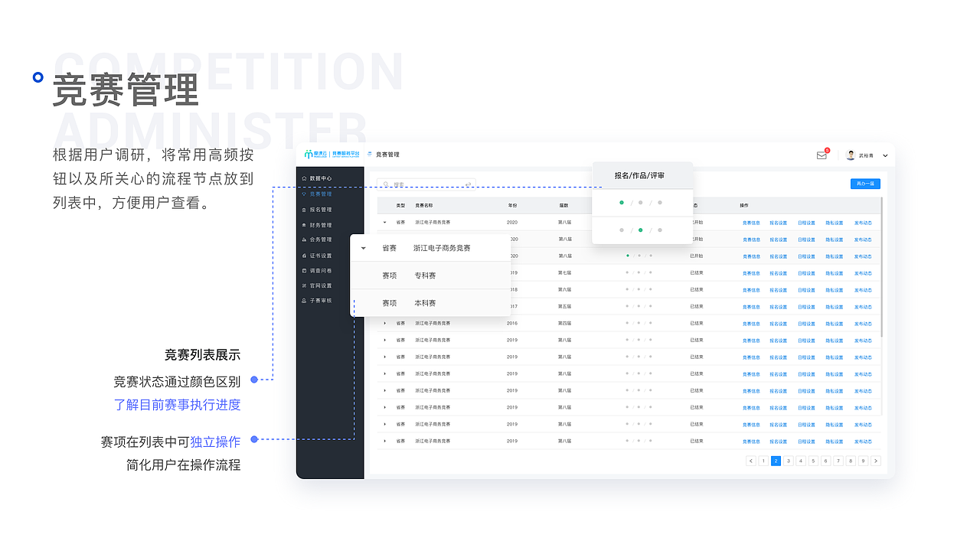Image resolution: width=980 pixels, height=551 pixels.
Task: Open the user account dropdown beside 武裕青
Action: [x=885, y=154]
